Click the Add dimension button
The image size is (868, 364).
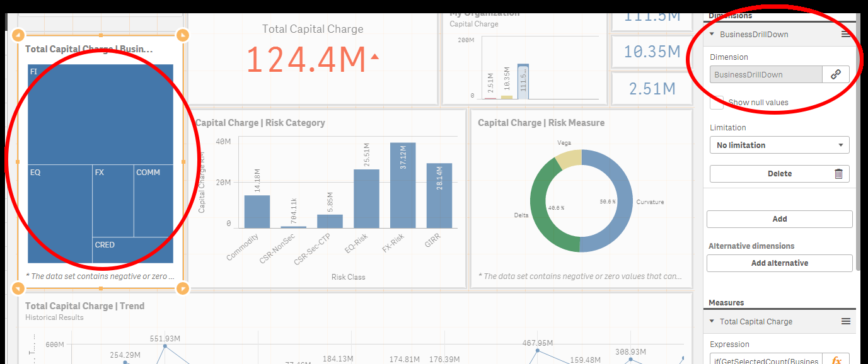[779, 219]
